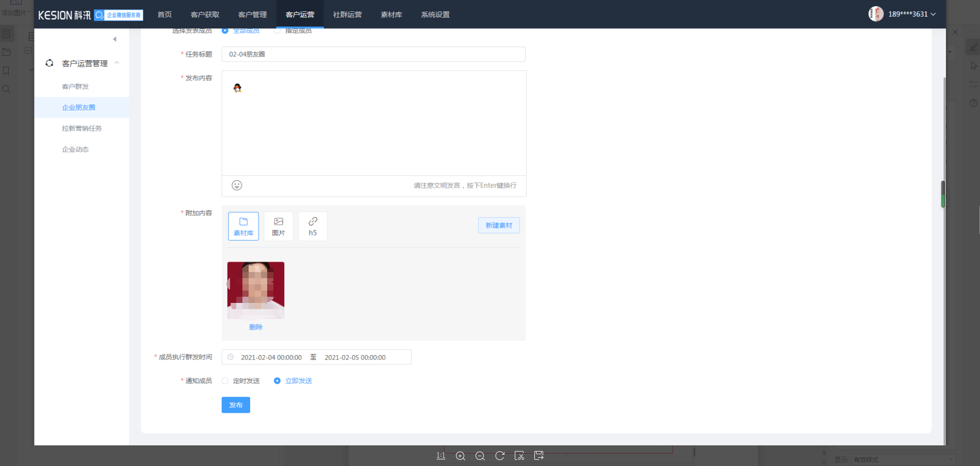Choose 指定成员 radio option
The image size is (980, 466).
pyautogui.click(x=277, y=31)
